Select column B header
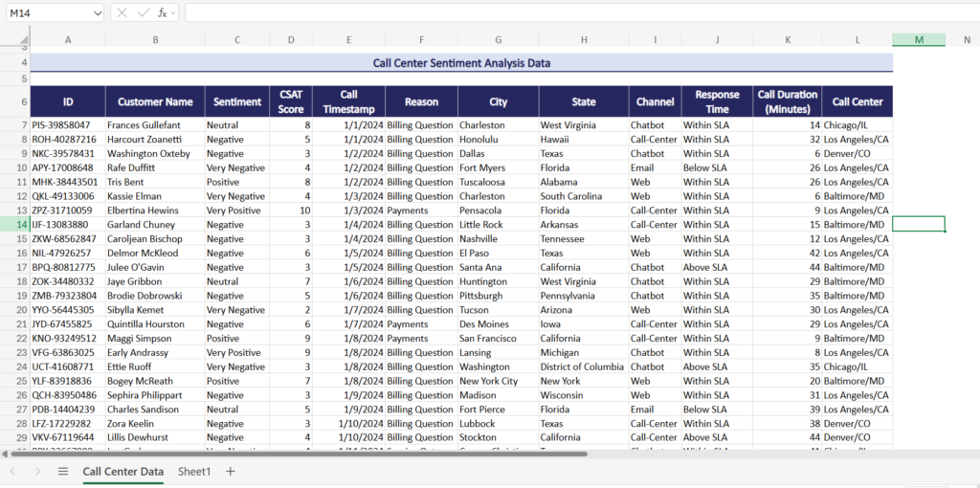 click(x=155, y=40)
